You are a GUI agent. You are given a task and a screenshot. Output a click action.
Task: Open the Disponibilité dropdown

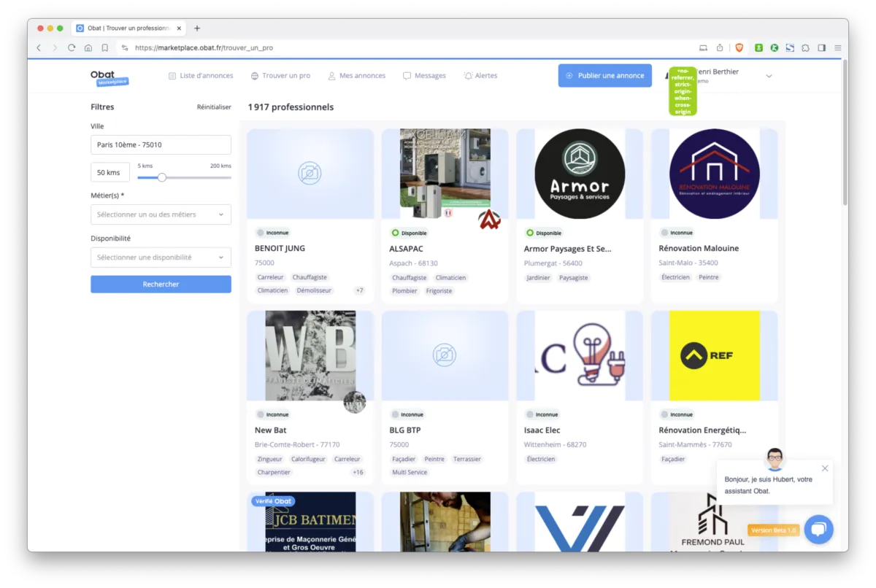[161, 258]
